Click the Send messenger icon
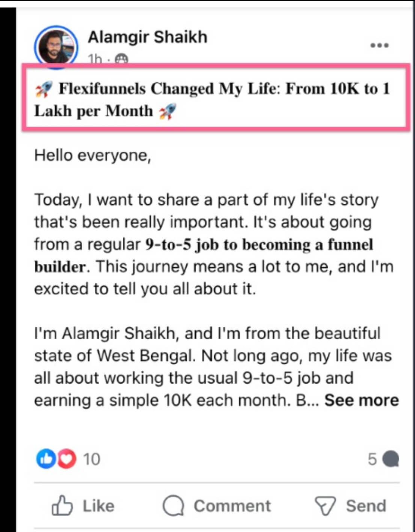The height and width of the screenshot is (532, 415). [325, 506]
